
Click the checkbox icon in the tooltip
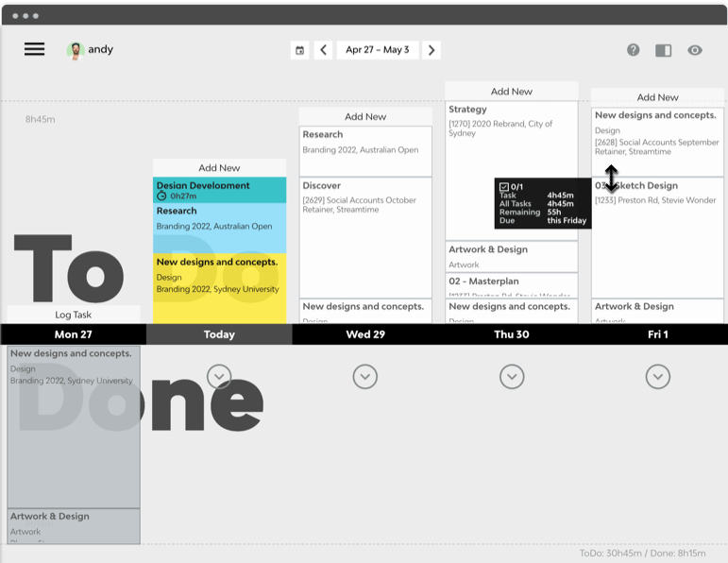coord(504,187)
